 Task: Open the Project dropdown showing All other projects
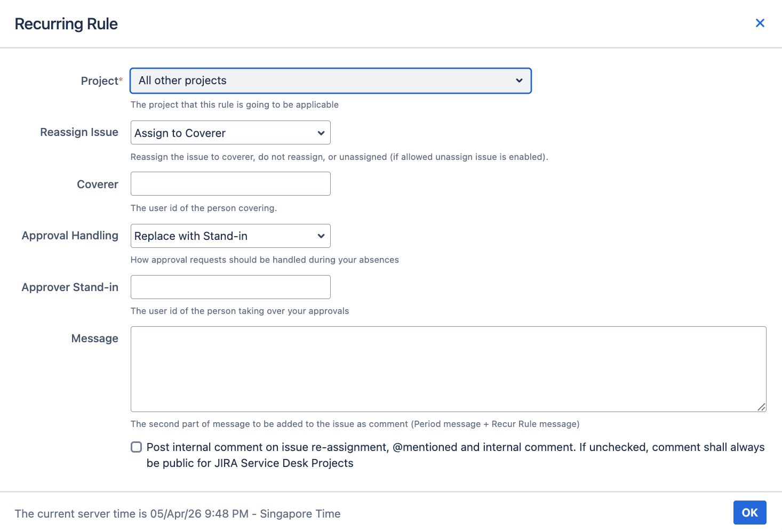330,80
